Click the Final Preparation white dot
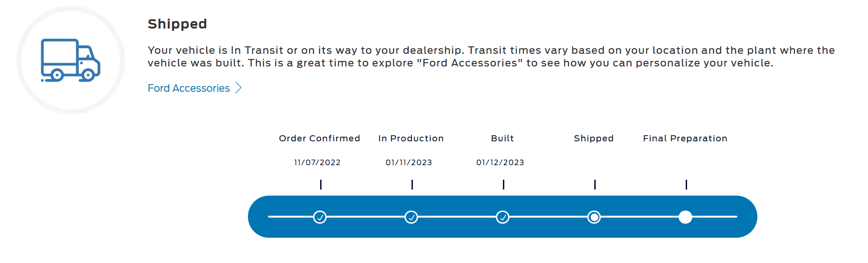 coord(685,217)
